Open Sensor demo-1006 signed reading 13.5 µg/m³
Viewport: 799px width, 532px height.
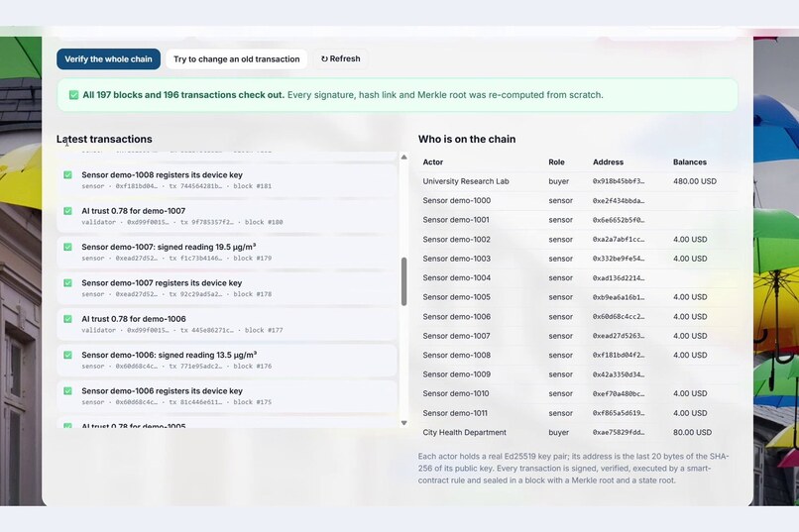click(227, 361)
